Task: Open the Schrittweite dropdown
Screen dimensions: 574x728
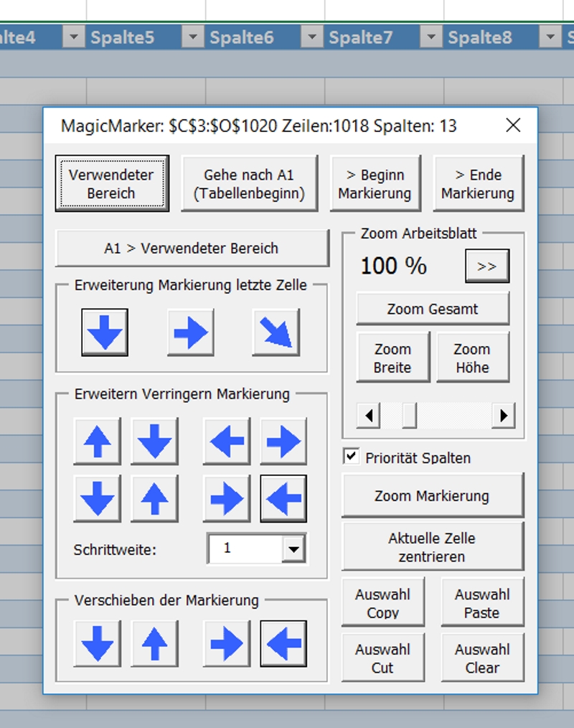Action: pos(293,549)
